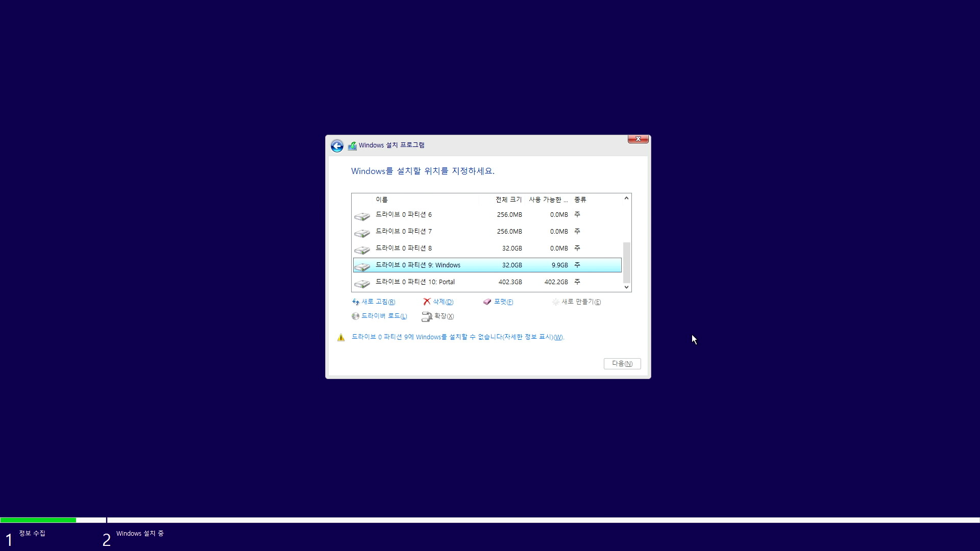Click the blue back arrow button
This screenshot has height=551, width=980.
[x=337, y=146]
